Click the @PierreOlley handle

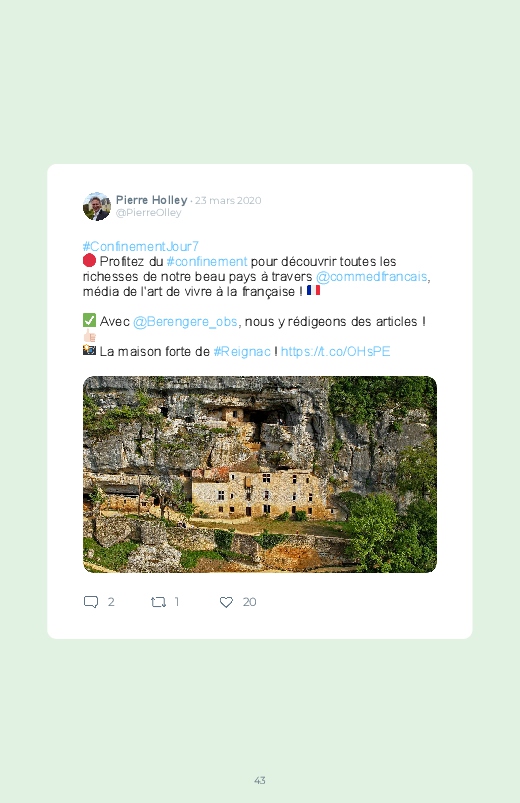[x=149, y=213]
